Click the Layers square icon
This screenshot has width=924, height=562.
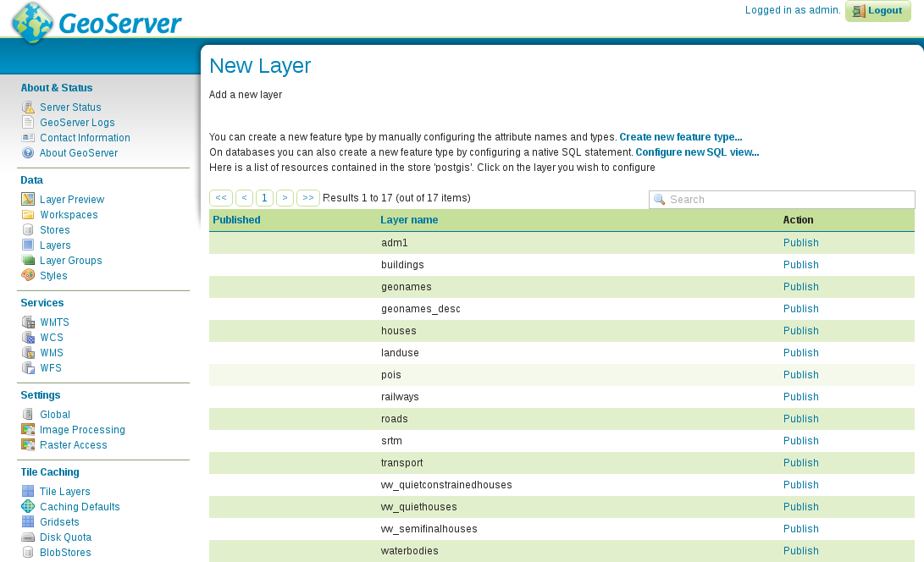click(x=28, y=245)
